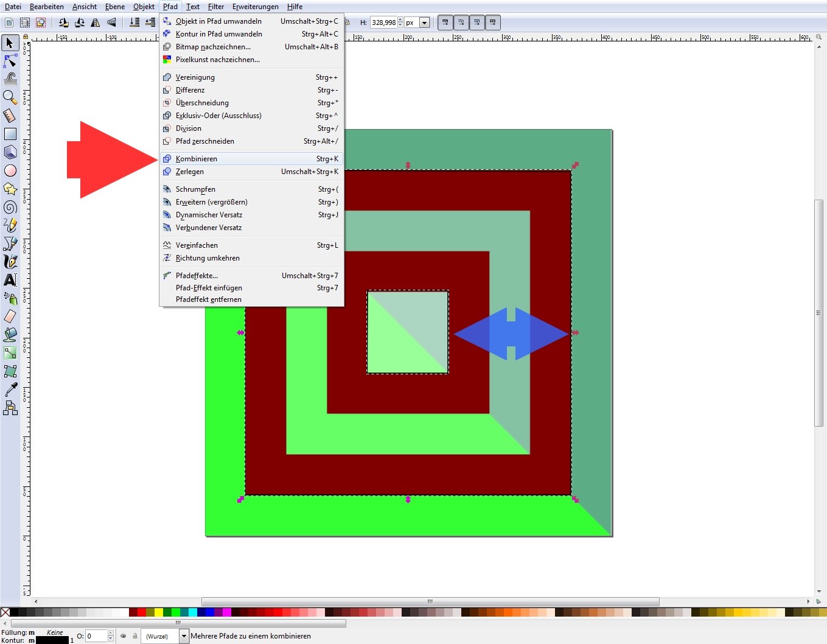This screenshot has height=644, width=827.
Task: Open the (Wurzel) layer dropdown
Action: tap(184, 636)
